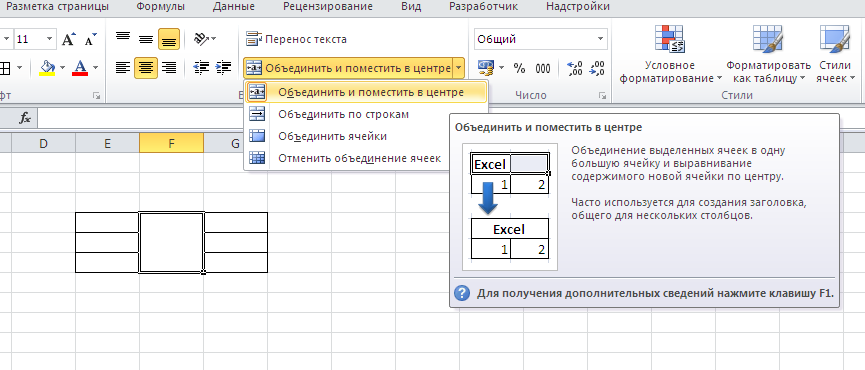Switch to the Формулы tab
This screenshot has height=370, width=865.
click(x=161, y=7)
